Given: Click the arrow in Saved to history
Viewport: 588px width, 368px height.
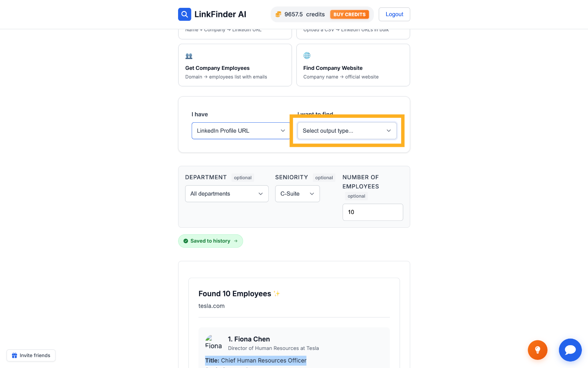Looking at the screenshot, I should (236, 241).
